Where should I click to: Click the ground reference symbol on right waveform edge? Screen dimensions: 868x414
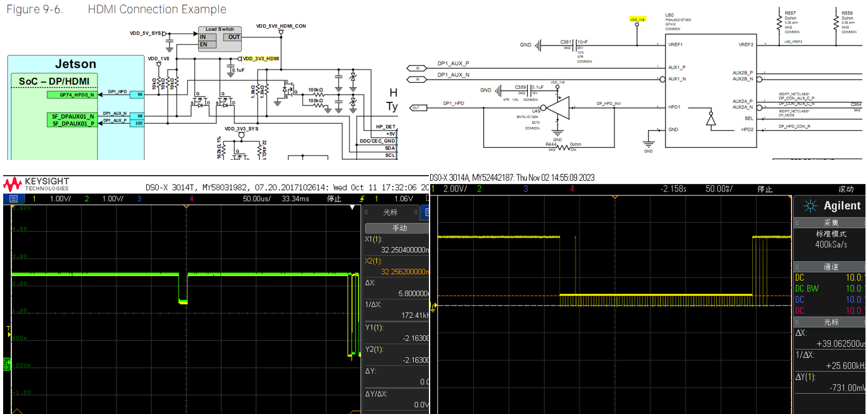(434, 308)
